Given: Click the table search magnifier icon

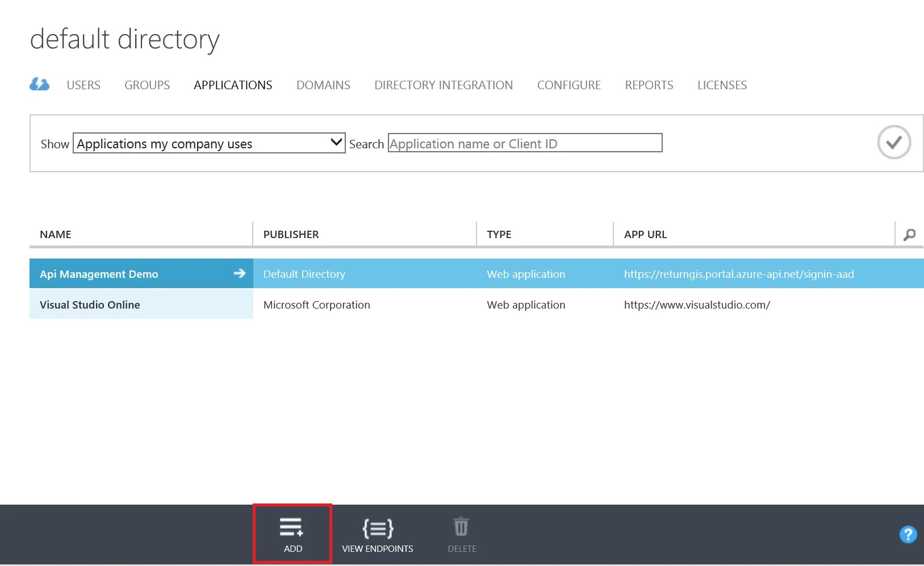Looking at the screenshot, I should (909, 235).
